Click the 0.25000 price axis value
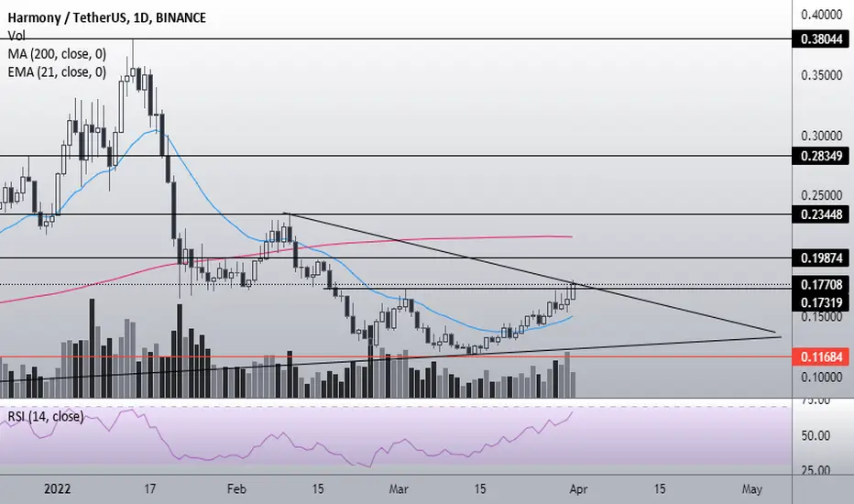Image resolution: width=854 pixels, height=504 pixels. 821,195
